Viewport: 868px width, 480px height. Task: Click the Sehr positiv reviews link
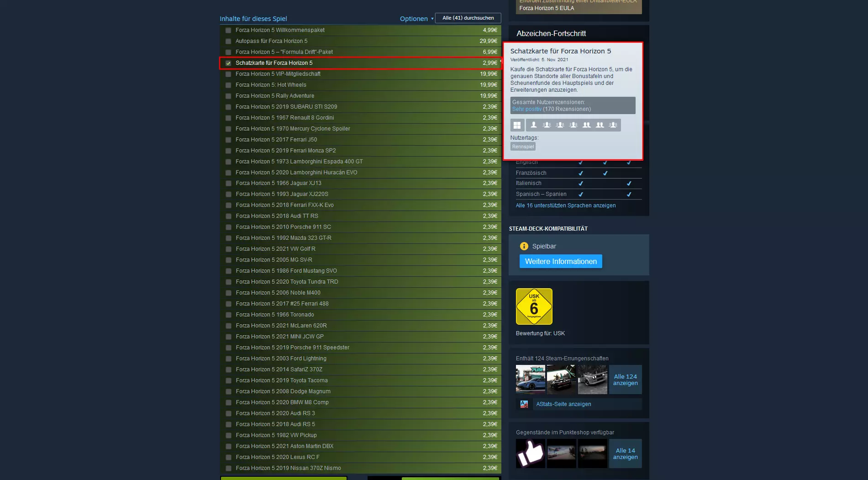click(x=526, y=109)
